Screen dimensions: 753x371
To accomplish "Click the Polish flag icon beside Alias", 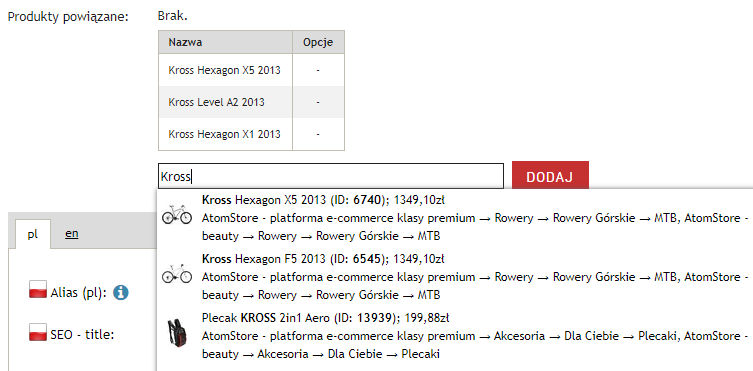I will point(37,289).
